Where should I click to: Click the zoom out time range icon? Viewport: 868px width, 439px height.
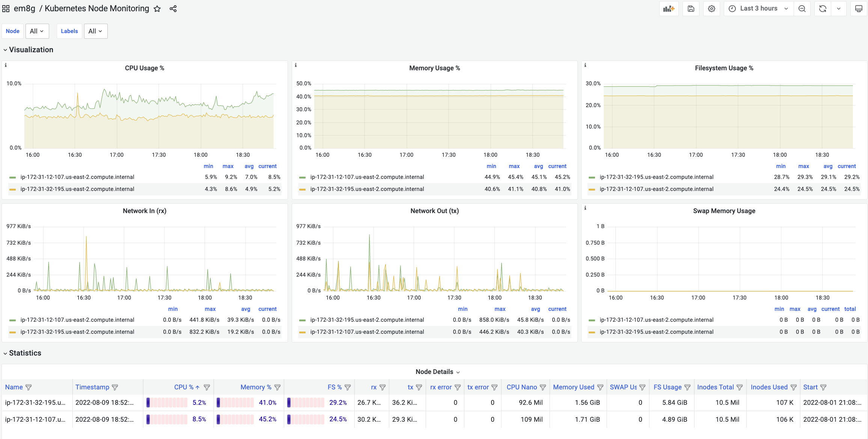802,9
